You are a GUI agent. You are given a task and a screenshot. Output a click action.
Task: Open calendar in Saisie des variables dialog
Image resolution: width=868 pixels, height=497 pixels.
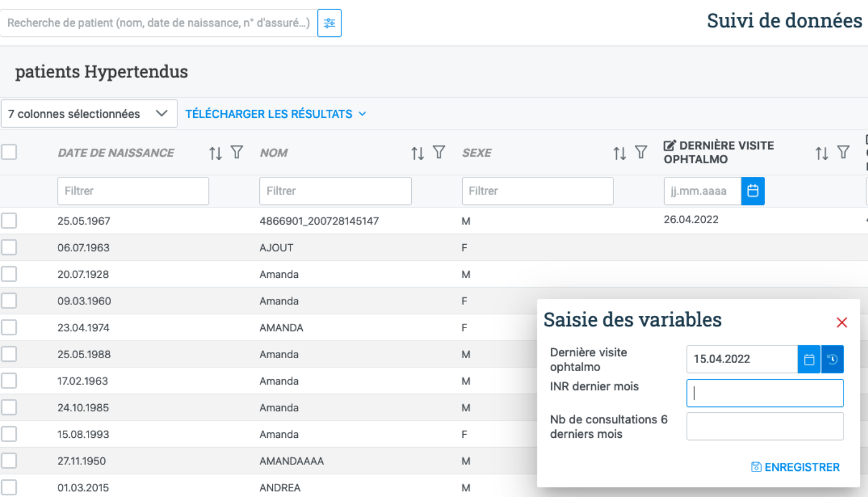click(x=809, y=359)
